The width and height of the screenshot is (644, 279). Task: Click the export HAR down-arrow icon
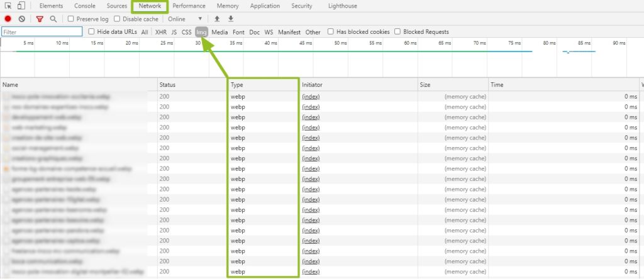231,19
